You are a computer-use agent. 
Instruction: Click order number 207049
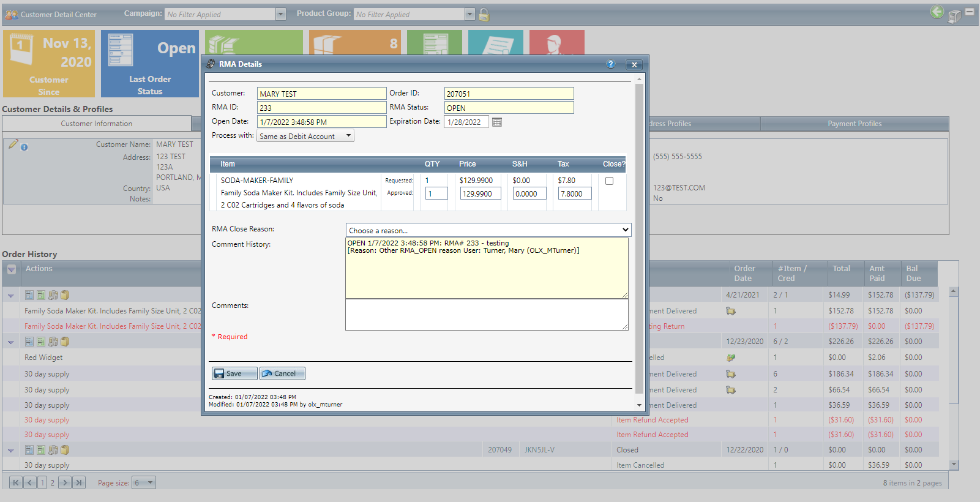click(499, 450)
